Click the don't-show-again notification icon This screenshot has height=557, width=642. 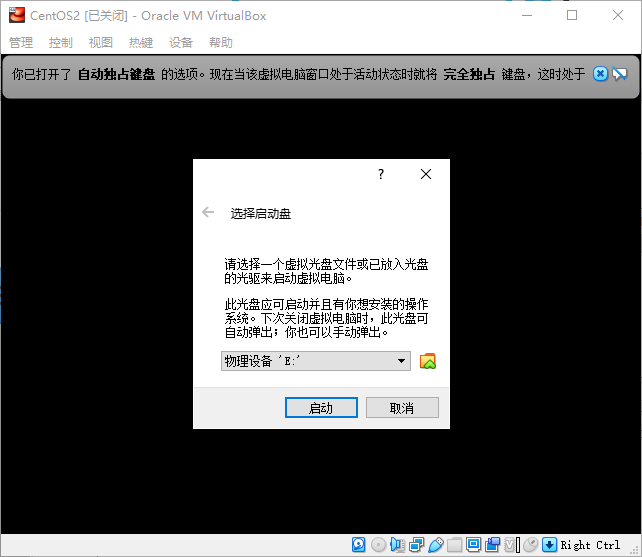point(619,74)
